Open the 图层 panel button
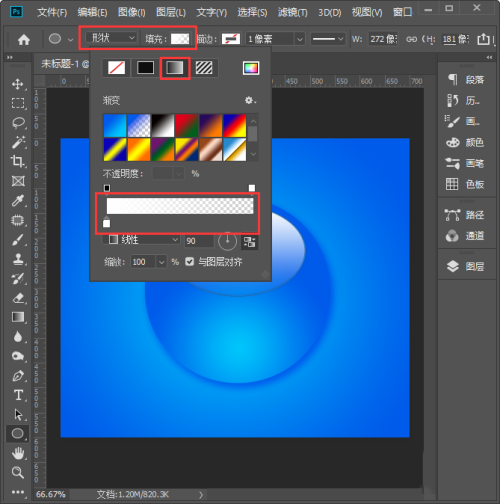 [x=465, y=266]
